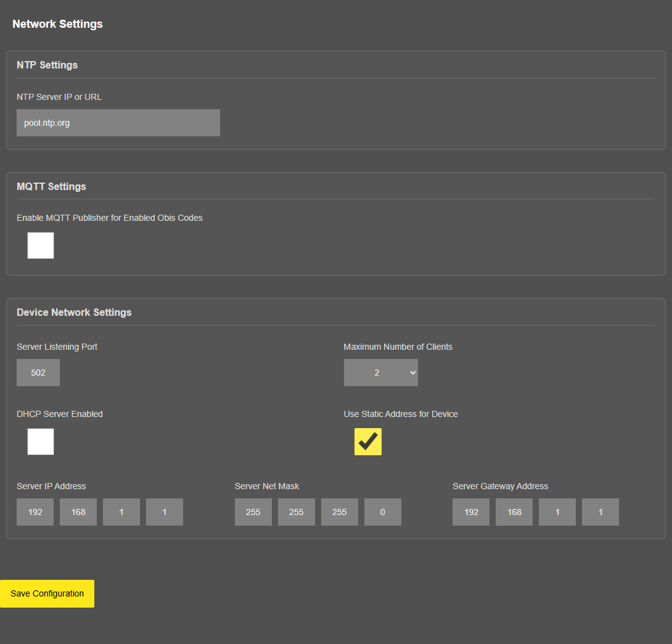672x644 pixels.
Task: Click the 'Server Listening Port' label
Action: pyautogui.click(x=57, y=347)
